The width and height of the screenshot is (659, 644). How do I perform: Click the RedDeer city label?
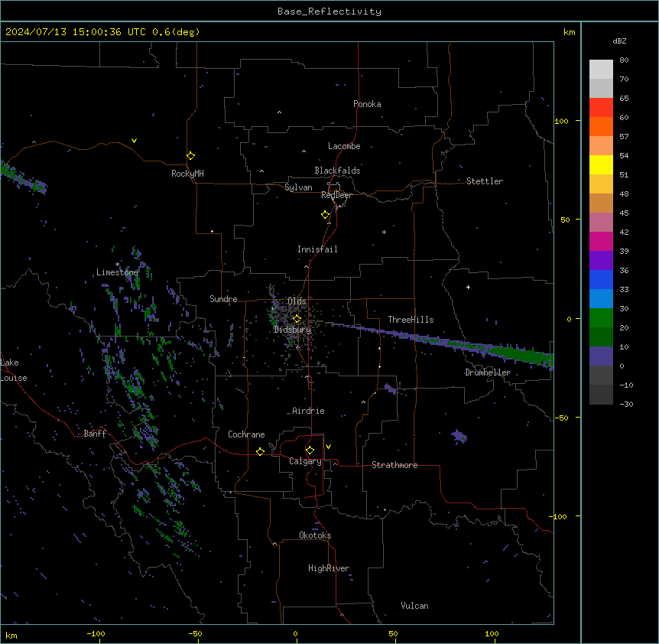tap(336, 195)
